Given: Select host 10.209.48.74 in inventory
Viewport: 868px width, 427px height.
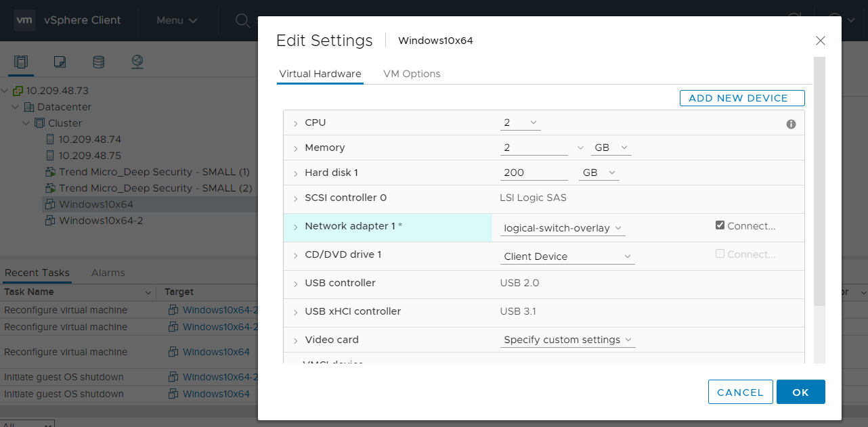Looking at the screenshot, I should (x=89, y=139).
